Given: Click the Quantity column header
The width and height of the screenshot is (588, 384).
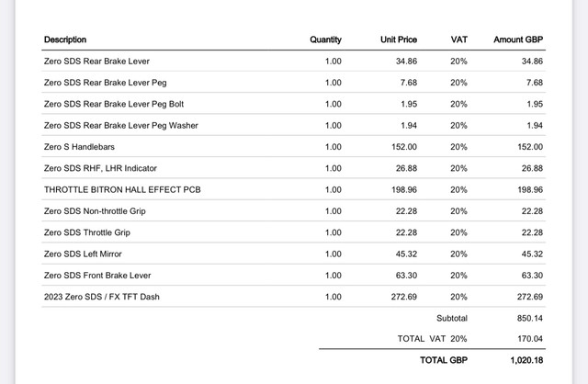Looking at the screenshot, I should tap(325, 40).
